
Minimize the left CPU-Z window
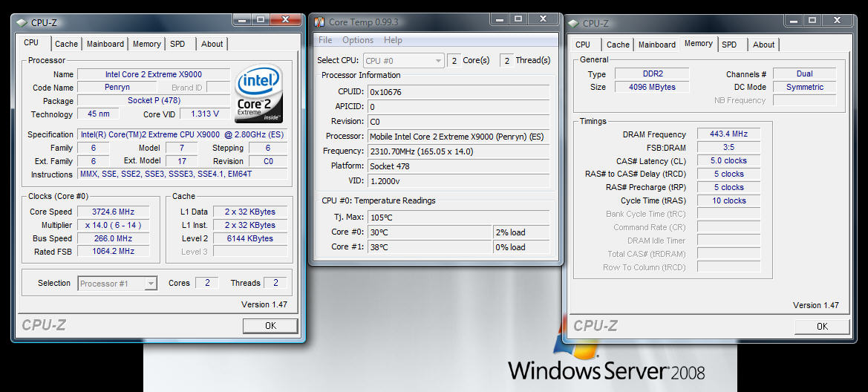coord(242,20)
